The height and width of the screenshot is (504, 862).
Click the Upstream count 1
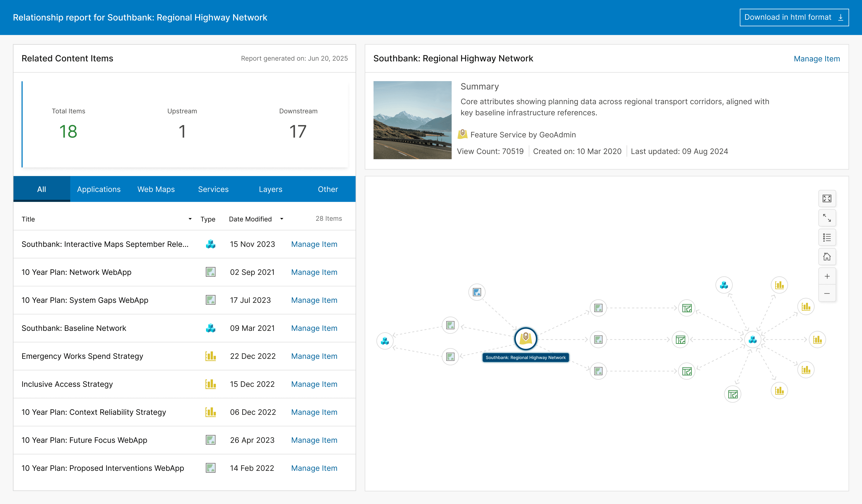pos(182,132)
